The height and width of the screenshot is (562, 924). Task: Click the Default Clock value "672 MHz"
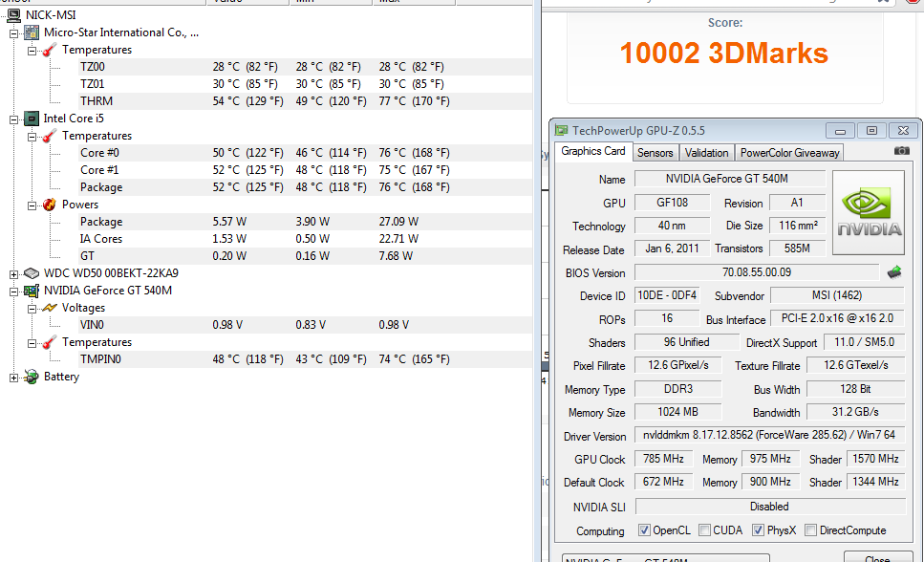(663, 482)
